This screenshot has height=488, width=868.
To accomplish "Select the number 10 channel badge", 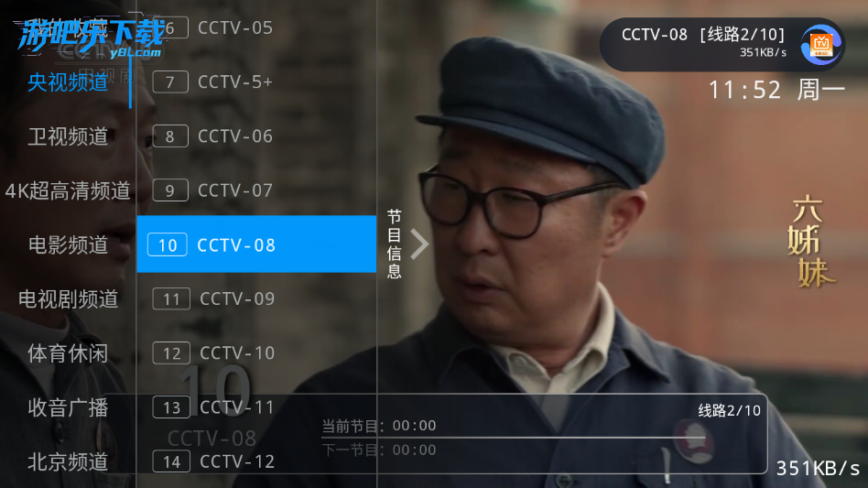I will click(168, 245).
